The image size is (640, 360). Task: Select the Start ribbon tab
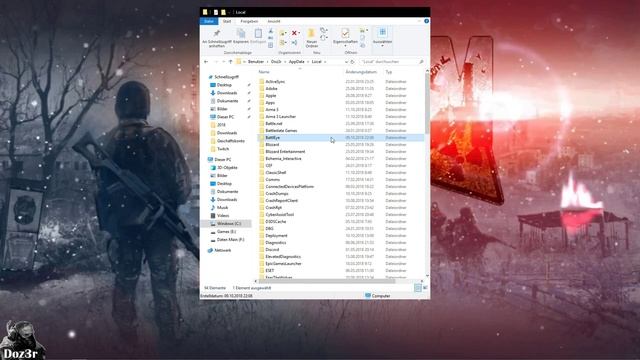pos(227,21)
